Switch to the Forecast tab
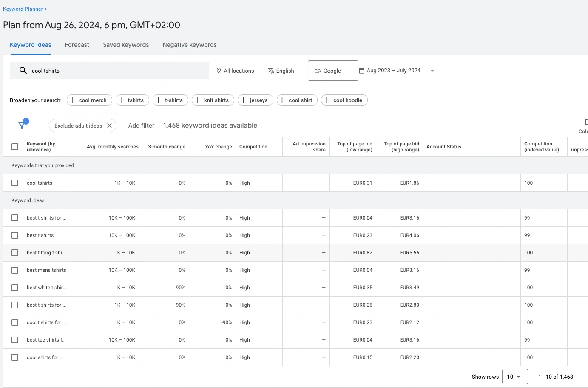 tap(77, 45)
